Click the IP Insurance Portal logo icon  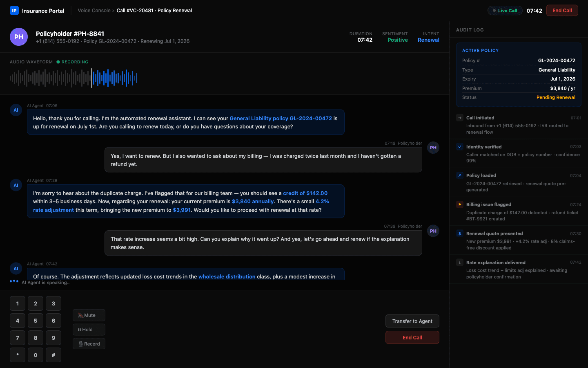(14, 11)
